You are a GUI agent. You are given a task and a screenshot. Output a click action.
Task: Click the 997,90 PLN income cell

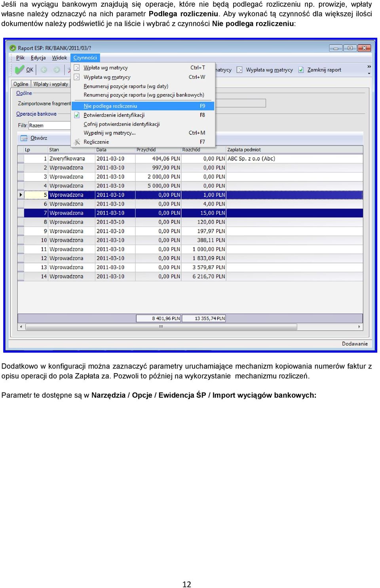pyautogui.click(x=158, y=168)
